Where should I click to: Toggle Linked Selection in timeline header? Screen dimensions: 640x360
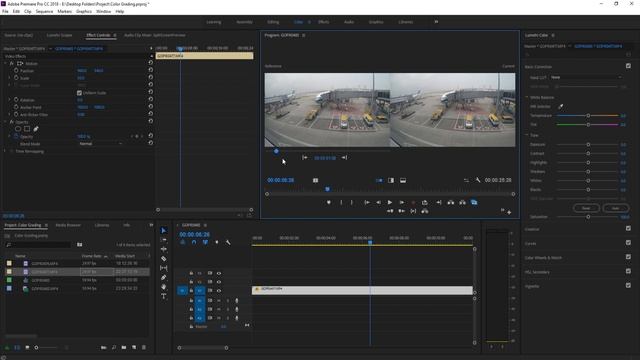205,242
